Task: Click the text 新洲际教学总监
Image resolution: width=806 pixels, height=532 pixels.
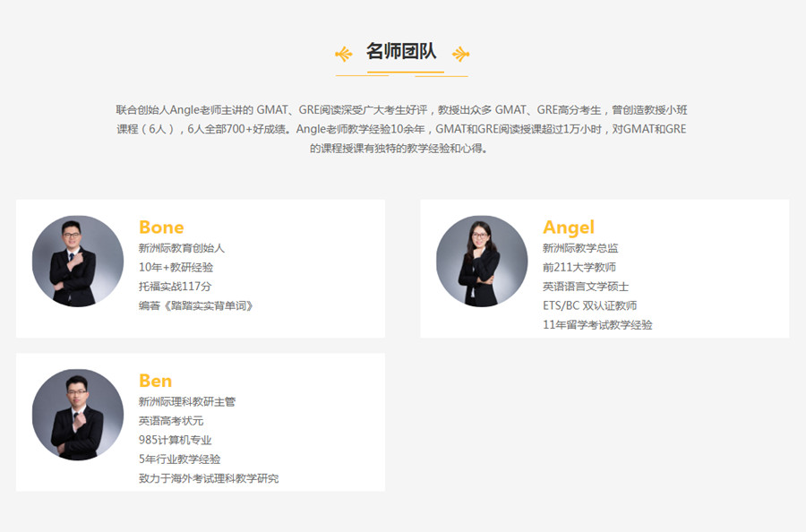Action: 580,248
